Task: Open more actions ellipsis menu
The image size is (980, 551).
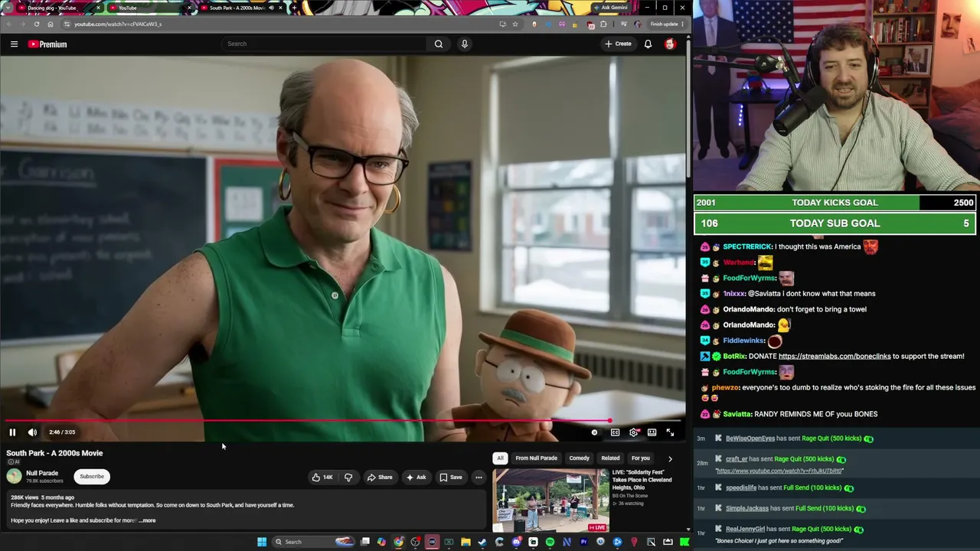Action: coord(479,478)
